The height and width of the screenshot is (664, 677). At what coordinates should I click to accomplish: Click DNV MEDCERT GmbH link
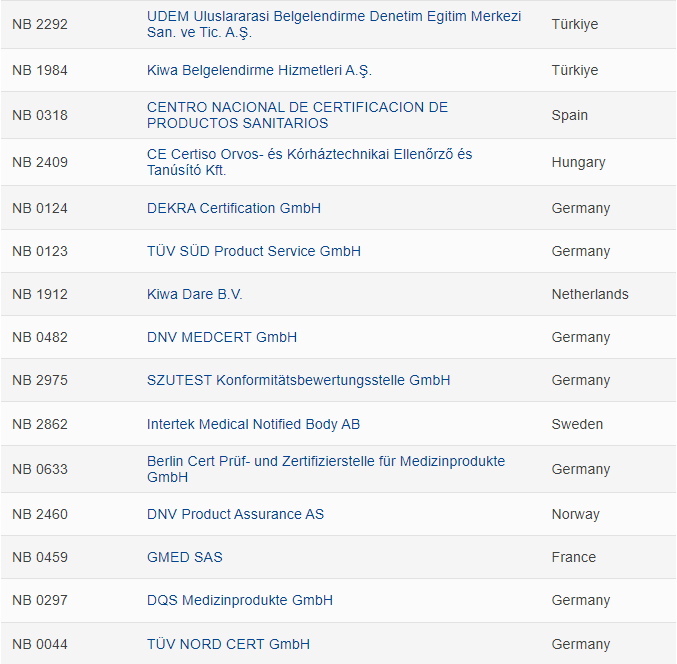[222, 337]
